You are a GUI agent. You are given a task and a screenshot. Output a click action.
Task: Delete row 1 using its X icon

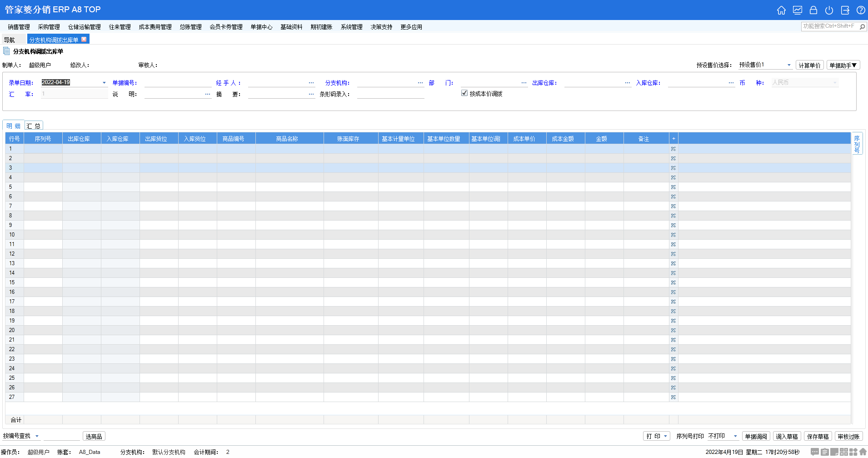(673, 149)
